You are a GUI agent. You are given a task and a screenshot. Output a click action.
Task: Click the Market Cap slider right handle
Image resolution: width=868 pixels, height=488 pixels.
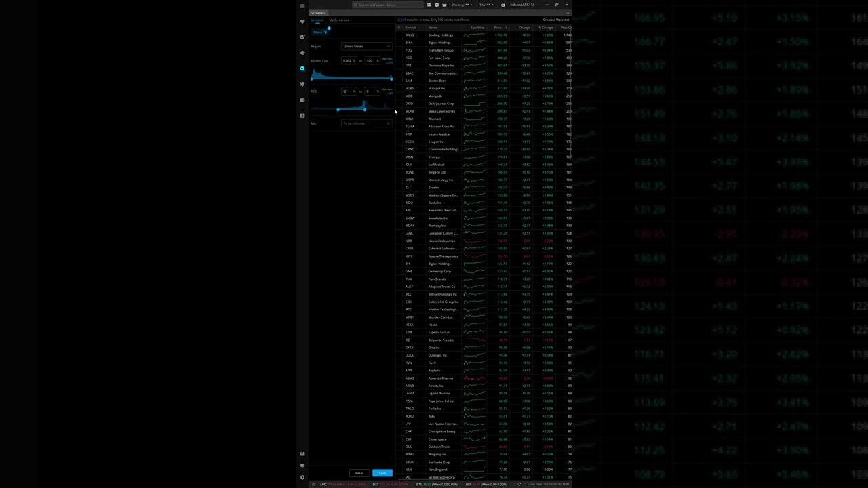[x=391, y=79]
